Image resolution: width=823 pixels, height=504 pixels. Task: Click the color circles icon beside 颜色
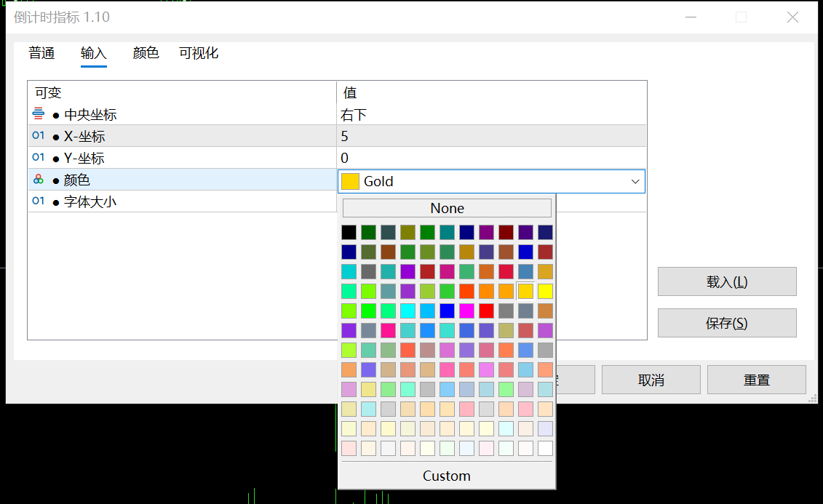click(39, 180)
